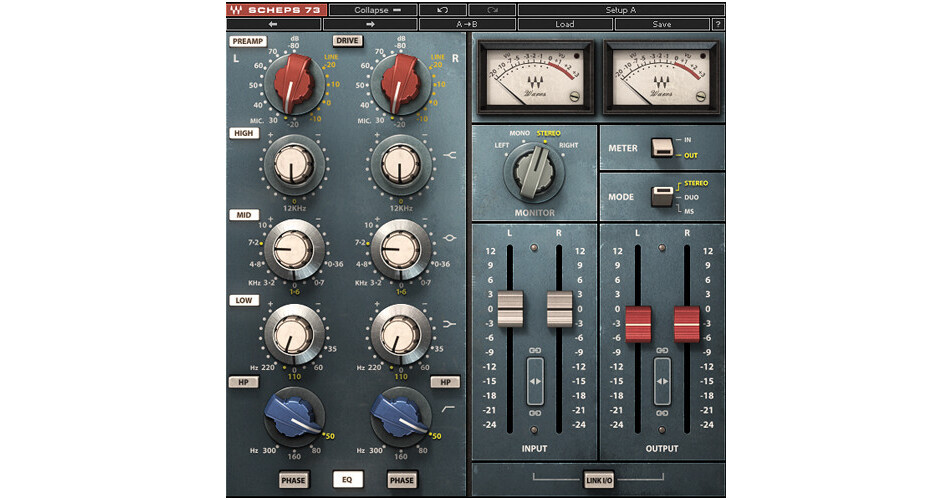
Task: Click the left low shelf knob
Action: 294,334
